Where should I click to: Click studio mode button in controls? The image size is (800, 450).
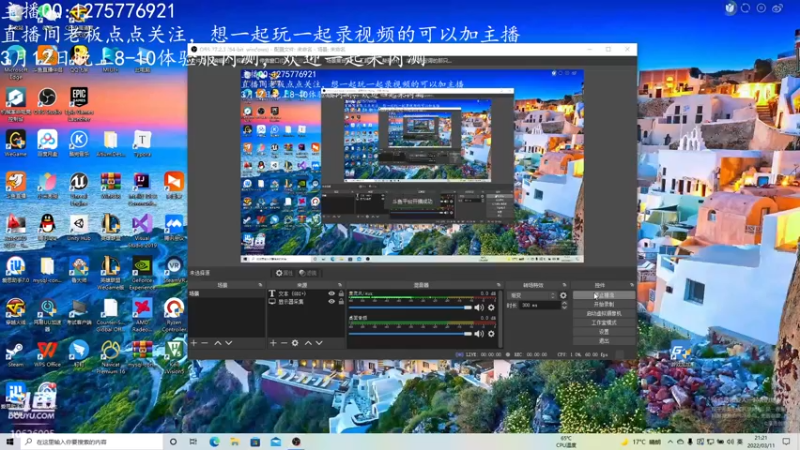pyautogui.click(x=604, y=322)
